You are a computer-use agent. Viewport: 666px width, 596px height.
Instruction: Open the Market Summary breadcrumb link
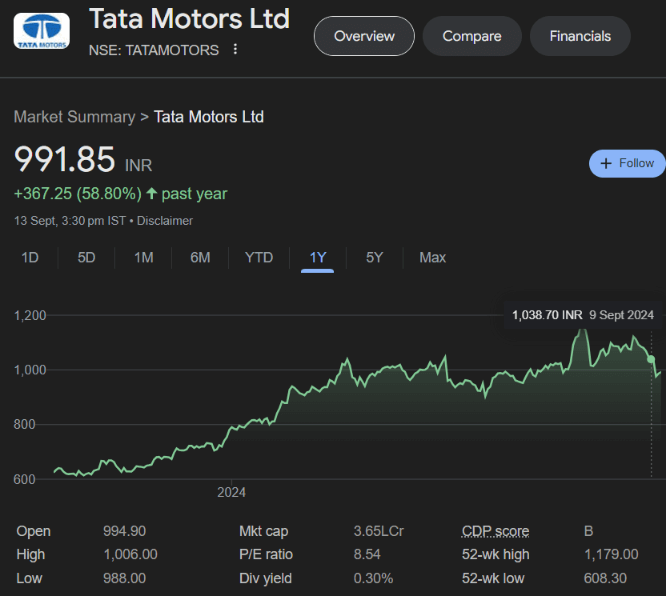[x=74, y=117]
